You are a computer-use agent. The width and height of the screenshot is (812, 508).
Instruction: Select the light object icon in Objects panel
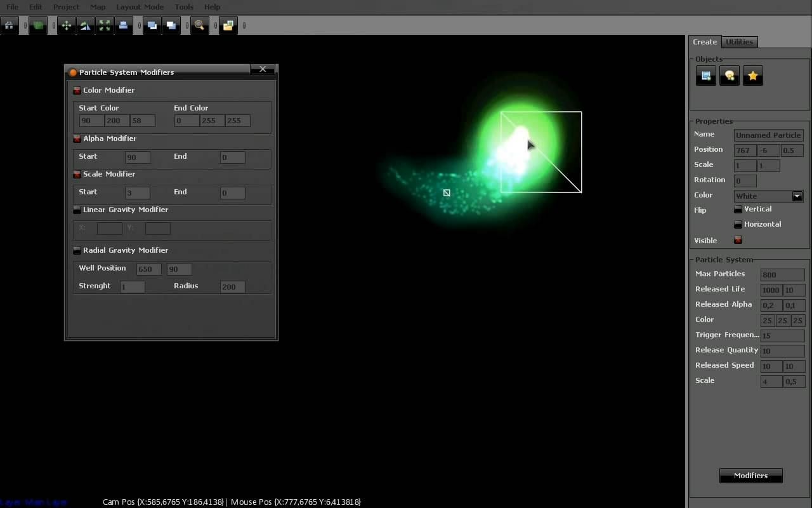pyautogui.click(x=729, y=75)
